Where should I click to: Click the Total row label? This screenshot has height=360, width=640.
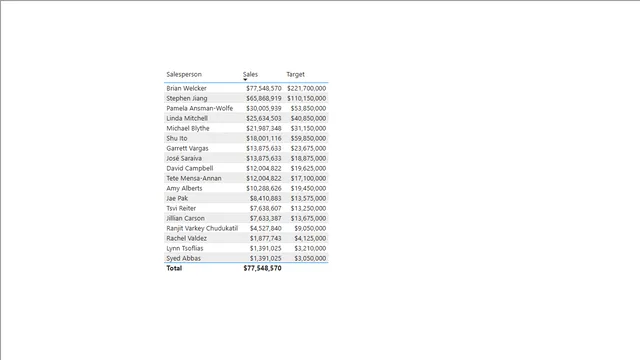coord(174,268)
